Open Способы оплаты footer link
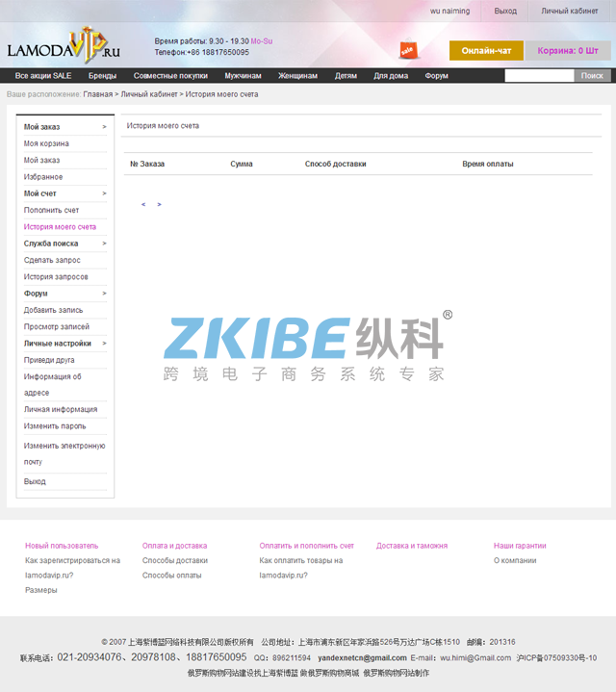616x692 pixels. (172, 576)
